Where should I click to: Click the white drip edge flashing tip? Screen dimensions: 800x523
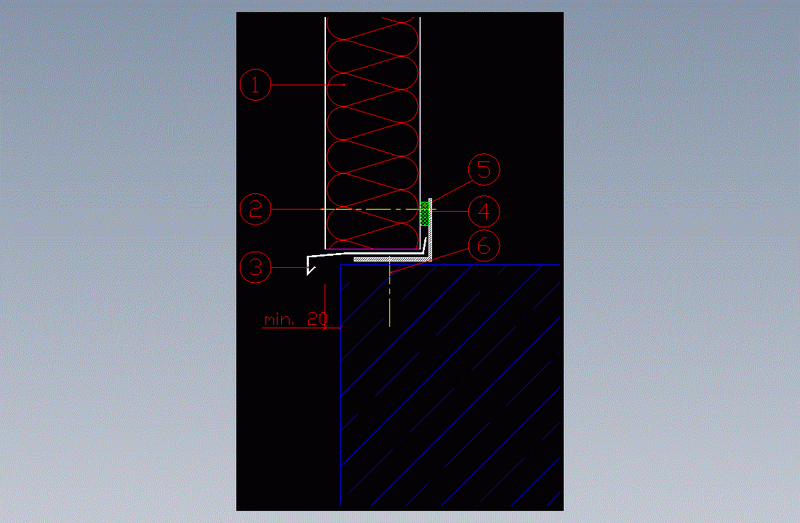click(309, 268)
